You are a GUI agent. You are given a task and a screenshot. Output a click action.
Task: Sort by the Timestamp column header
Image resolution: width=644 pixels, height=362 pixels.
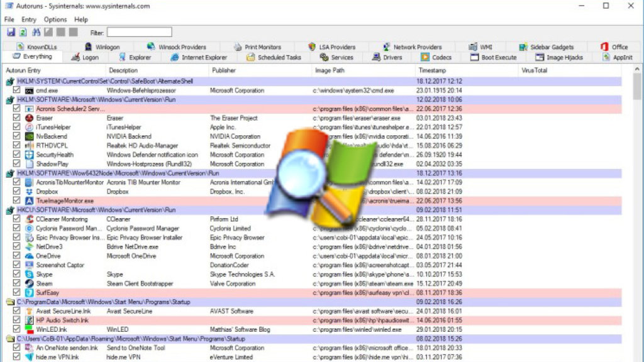click(432, 70)
